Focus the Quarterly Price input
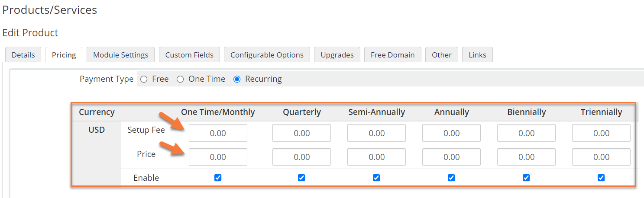 coord(301,157)
